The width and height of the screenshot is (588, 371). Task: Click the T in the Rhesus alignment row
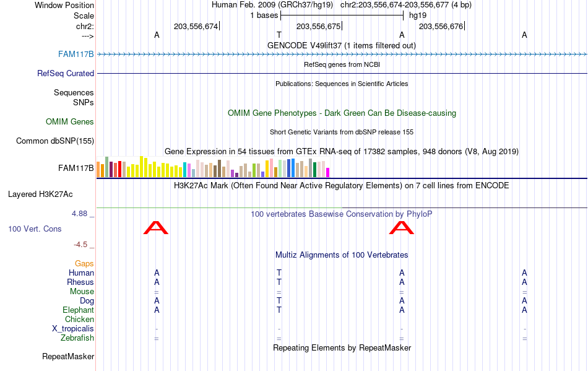(279, 282)
